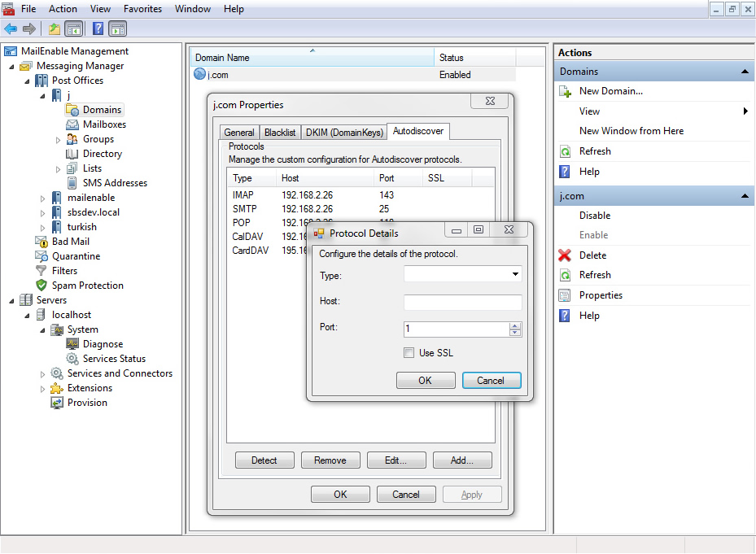Click the j.com domain globe icon
The width and height of the screenshot is (756, 554).
199,74
